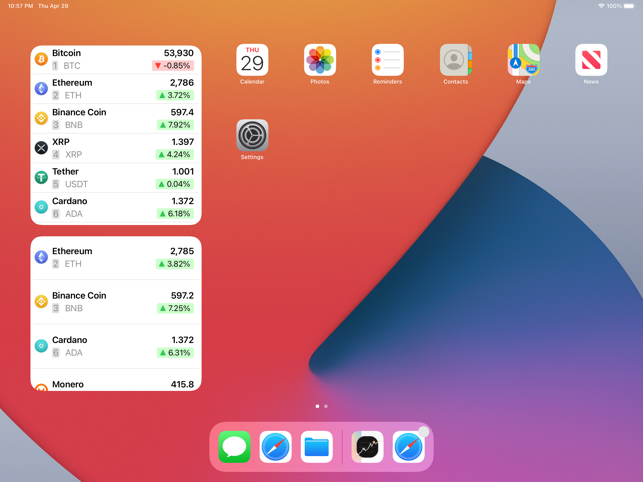Tap the XRP ticker symbol below name

point(74,155)
